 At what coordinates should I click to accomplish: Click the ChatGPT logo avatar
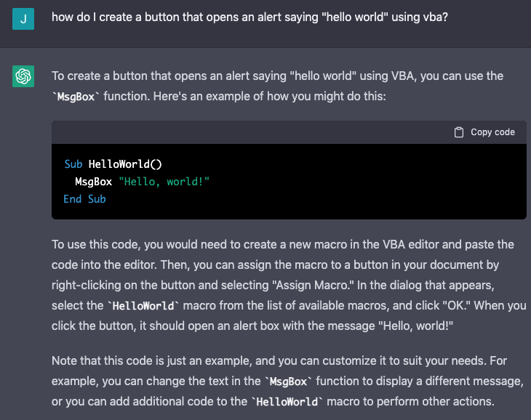pyautogui.click(x=23, y=76)
